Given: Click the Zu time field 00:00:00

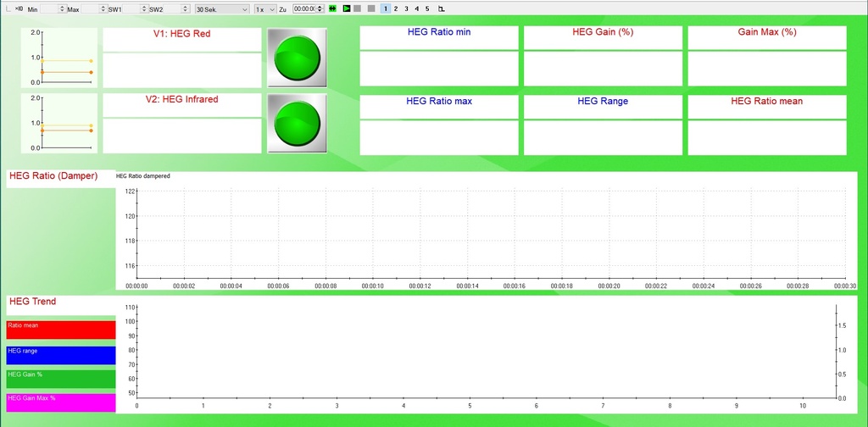Looking at the screenshot, I should tap(304, 8).
